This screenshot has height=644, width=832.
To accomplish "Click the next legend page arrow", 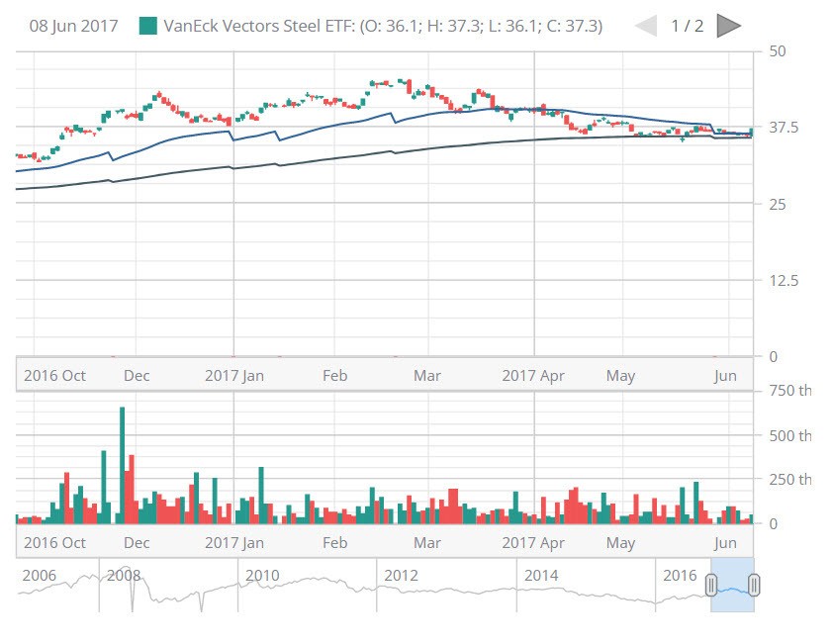I will tap(728, 26).
